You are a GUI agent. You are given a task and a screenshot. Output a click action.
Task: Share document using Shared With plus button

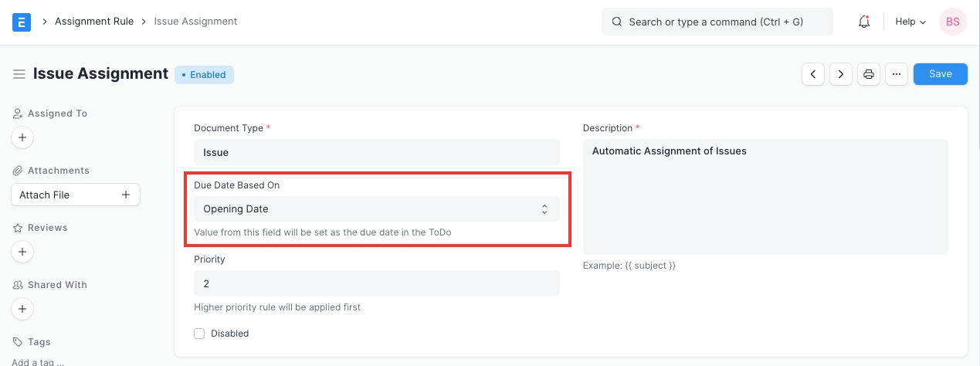pyautogui.click(x=22, y=309)
